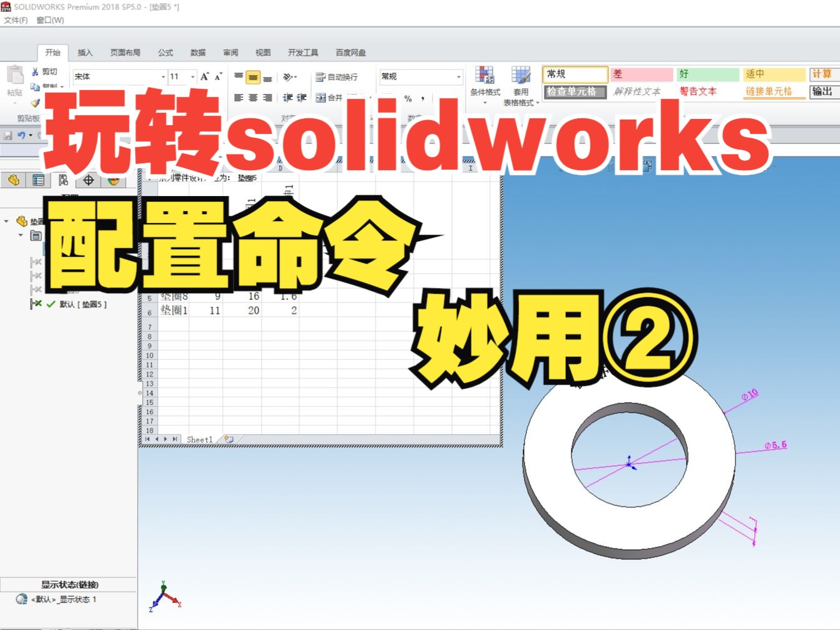The width and height of the screenshot is (840, 630).
Task: Select the Φ10 dimension on the washer
Action: coord(750,395)
